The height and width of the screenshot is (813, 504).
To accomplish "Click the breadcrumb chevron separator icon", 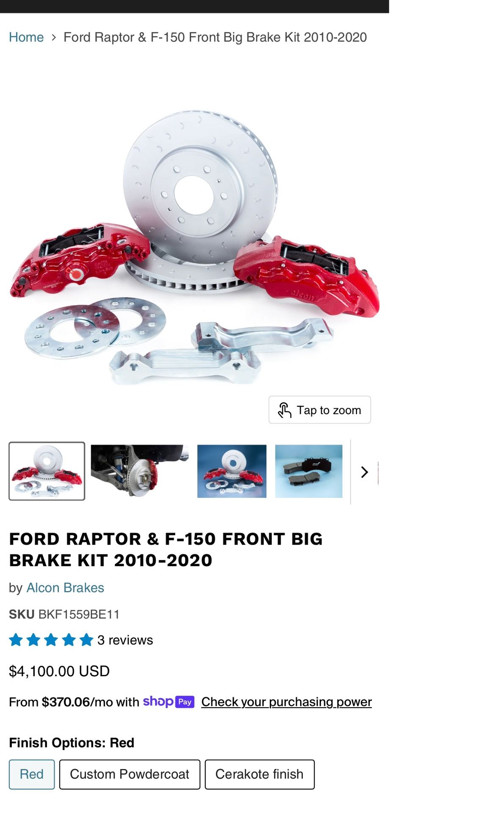I will 54,37.
